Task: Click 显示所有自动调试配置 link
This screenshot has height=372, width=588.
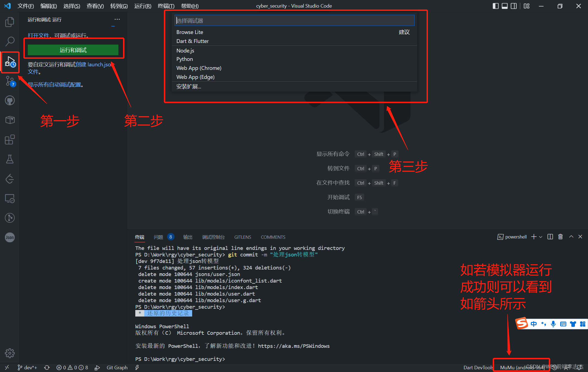Action: (54, 85)
